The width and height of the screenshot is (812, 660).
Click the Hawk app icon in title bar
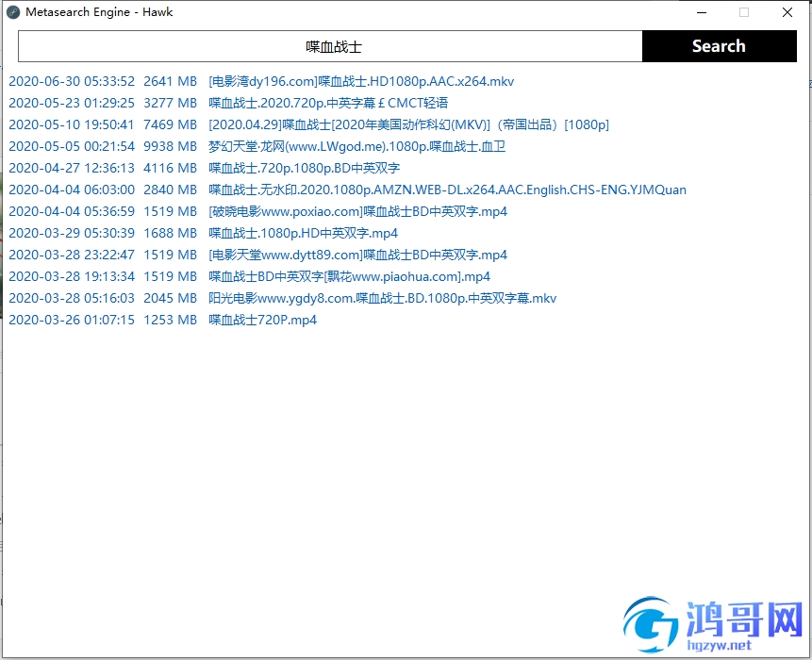tap(13, 12)
